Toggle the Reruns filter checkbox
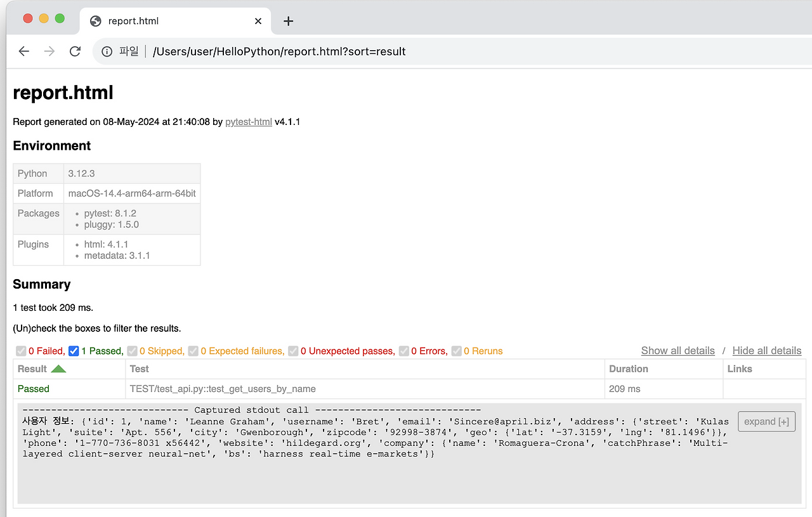The width and height of the screenshot is (812, 517). [456, 351]
